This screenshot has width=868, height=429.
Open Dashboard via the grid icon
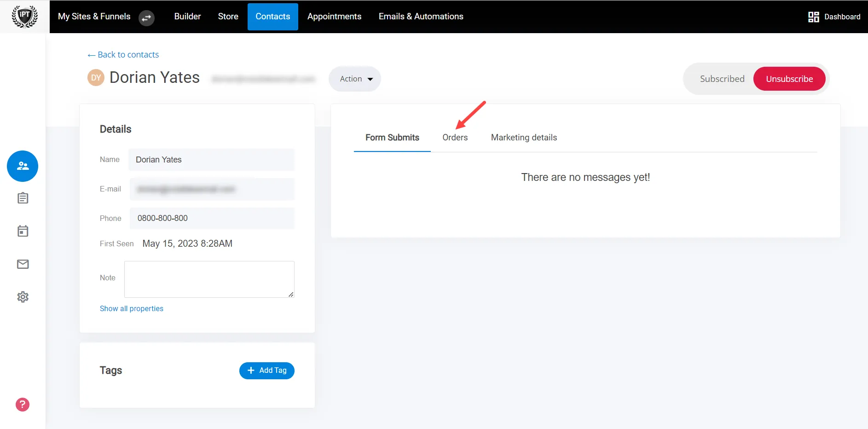click(813, 16)
